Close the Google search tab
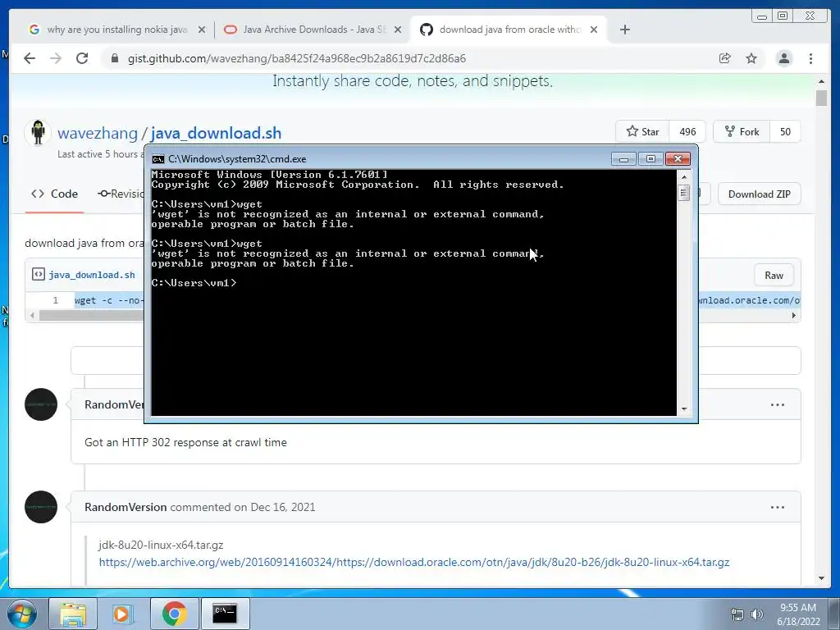This screenshot has width=840, height=630. pos(202,30)
